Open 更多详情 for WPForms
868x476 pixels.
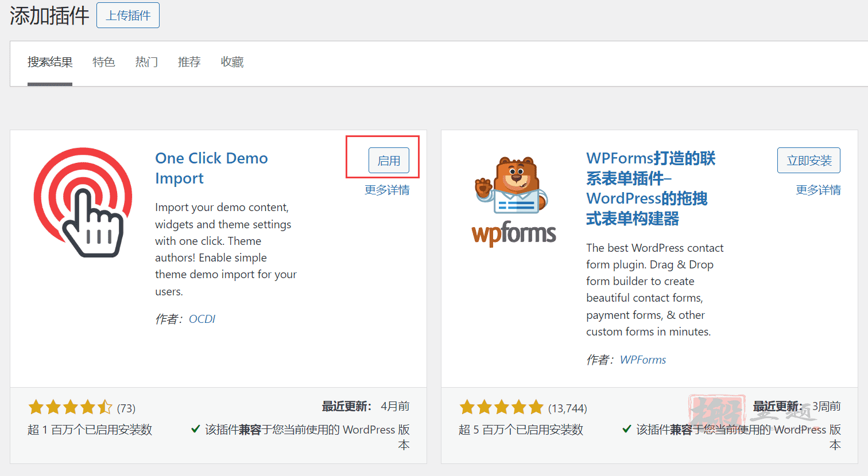tap(819, 190)
